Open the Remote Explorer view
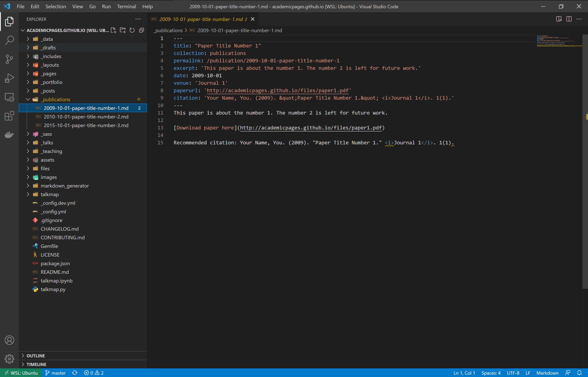 (9, 97)
